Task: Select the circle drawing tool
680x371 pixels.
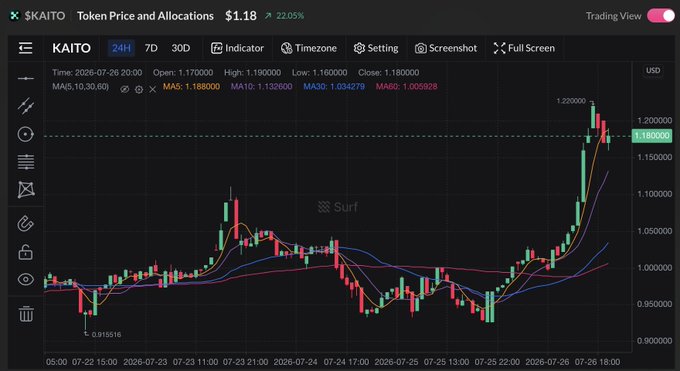Action: point(26,135)
